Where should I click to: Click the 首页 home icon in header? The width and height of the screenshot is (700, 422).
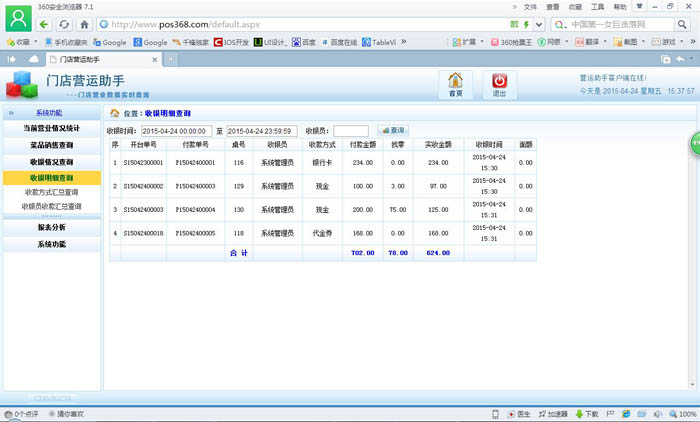(455, 82)
